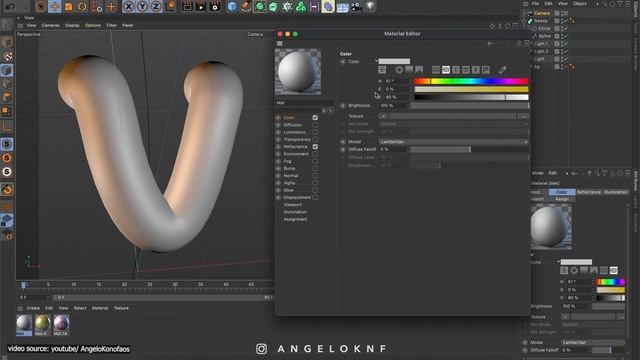This screenshot has height=360, width=640.
Task: Add a Cube primitive object
Action: pyautogui.click(x=232, y=7)
